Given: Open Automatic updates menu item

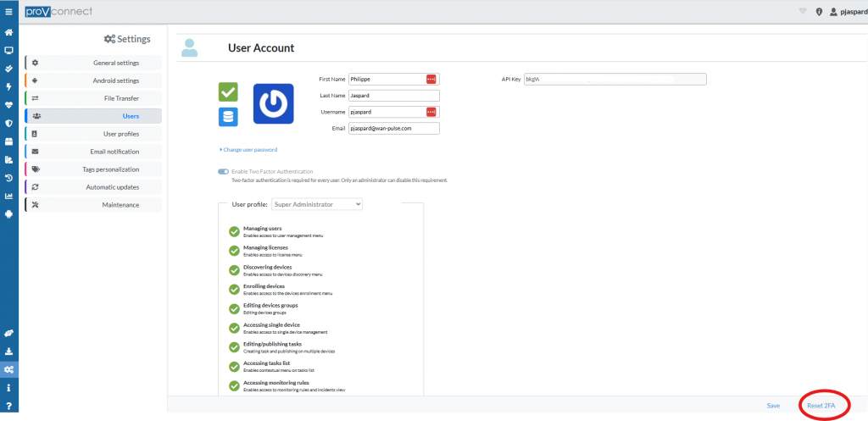Looking at the screenshot, I should pos(93,186).
